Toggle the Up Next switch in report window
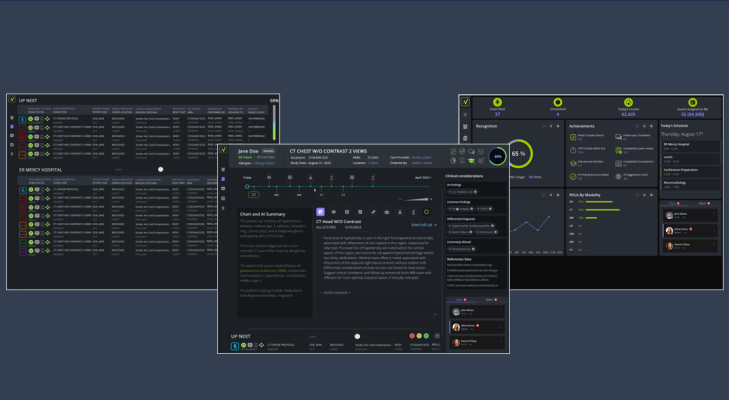The height and width of the screenshot is (400, 729). coord(357,336)
